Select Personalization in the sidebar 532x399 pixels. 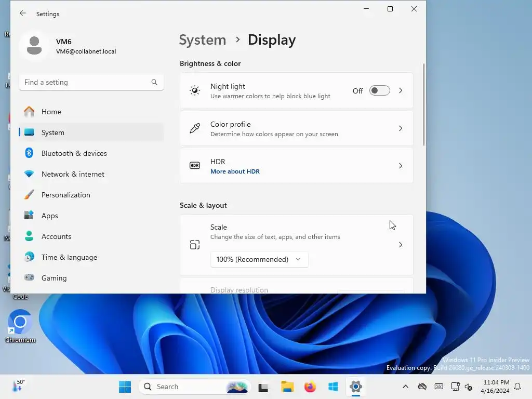(91, 195)
